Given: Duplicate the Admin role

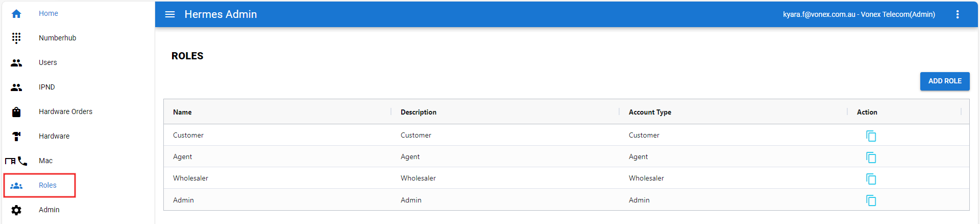Looking at the screenshot, I should tap(871, 200).
